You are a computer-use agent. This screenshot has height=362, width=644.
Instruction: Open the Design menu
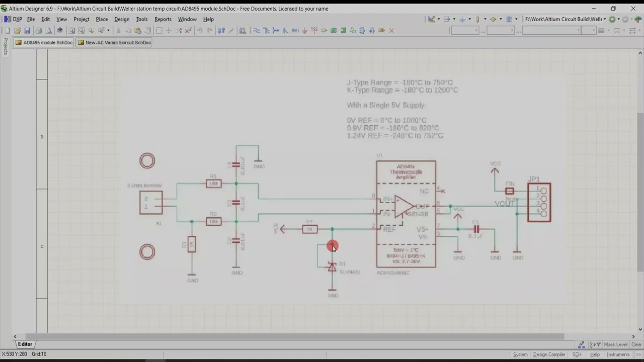pyautogui.click(x=122, y=19)
